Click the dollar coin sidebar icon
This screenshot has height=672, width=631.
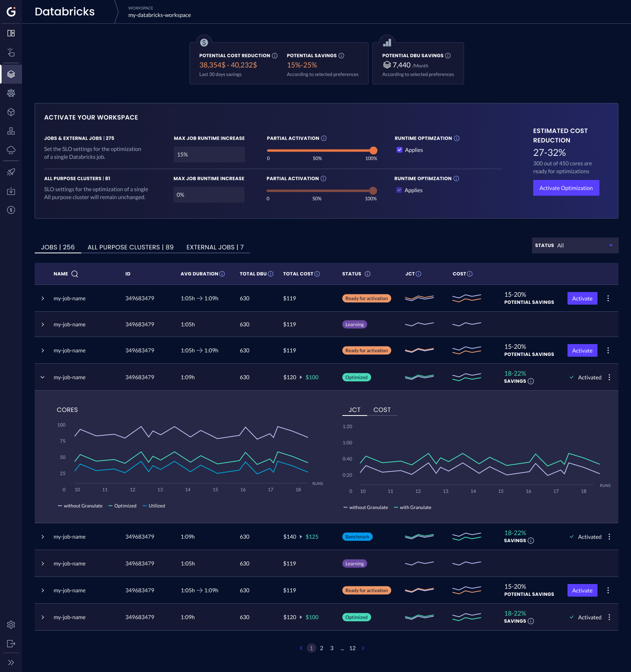point(11,210)
